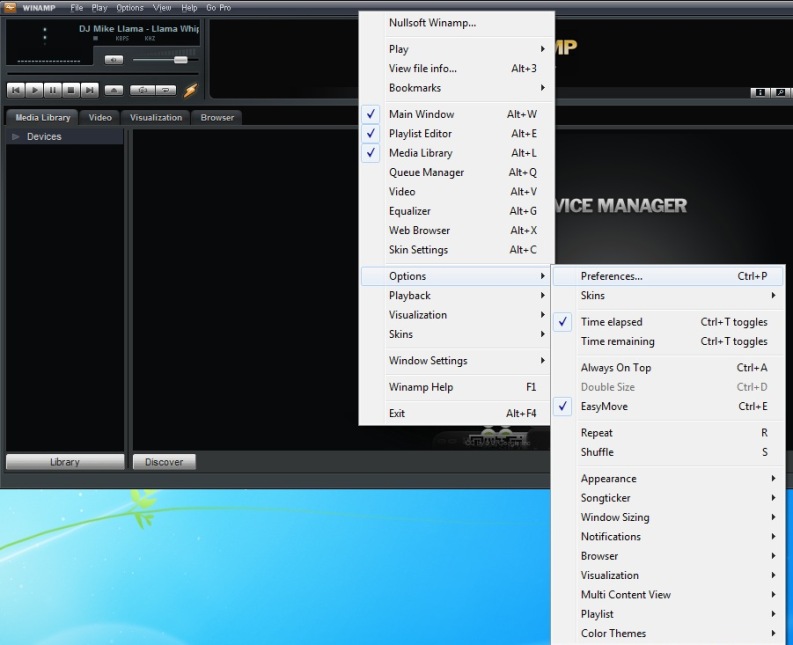Click the orange lightning bolt icon
This screenshot has width=793, height=645.
(190, 90)
